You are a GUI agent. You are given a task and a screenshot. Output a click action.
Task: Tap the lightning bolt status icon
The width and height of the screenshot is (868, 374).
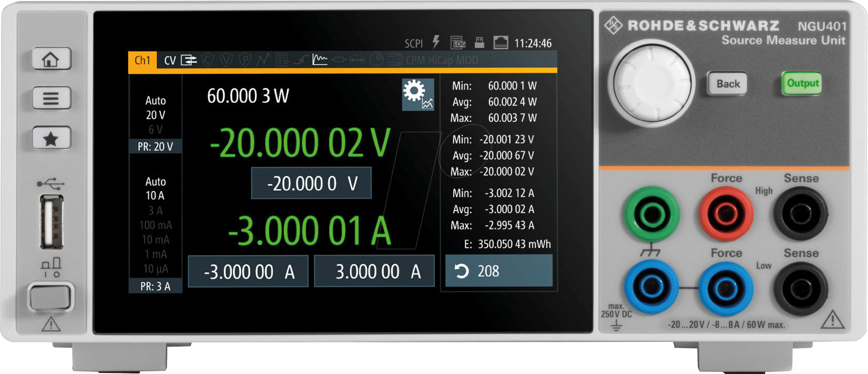436,42
